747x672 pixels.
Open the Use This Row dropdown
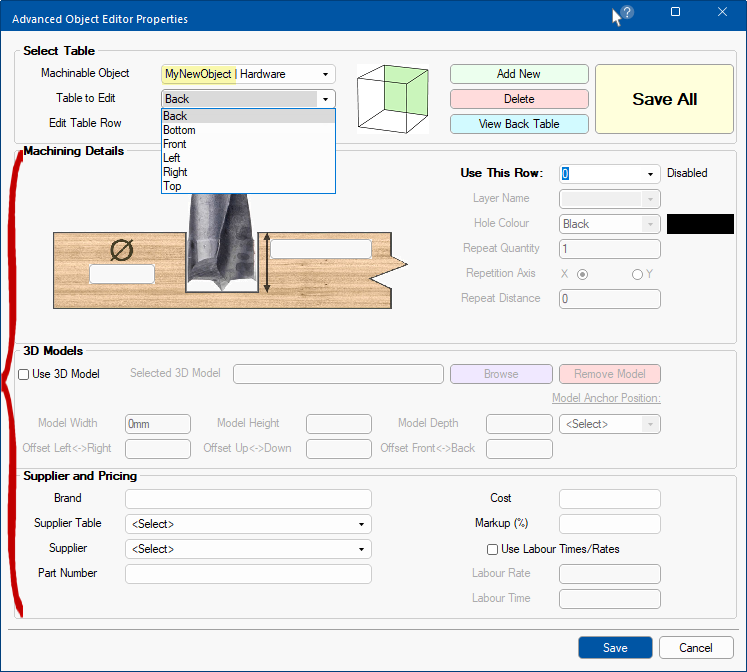tap(651, 174)
